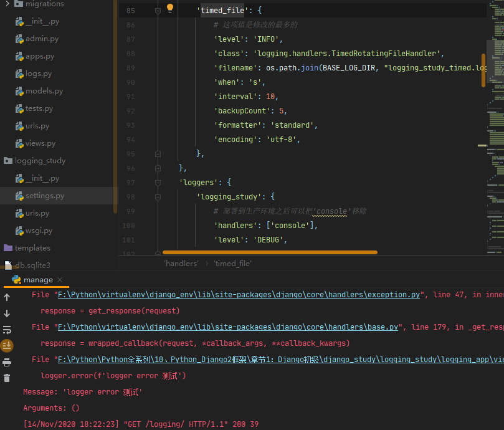Click the 'DEBUG' level value
504x430 pixels.
click(268, 240)
